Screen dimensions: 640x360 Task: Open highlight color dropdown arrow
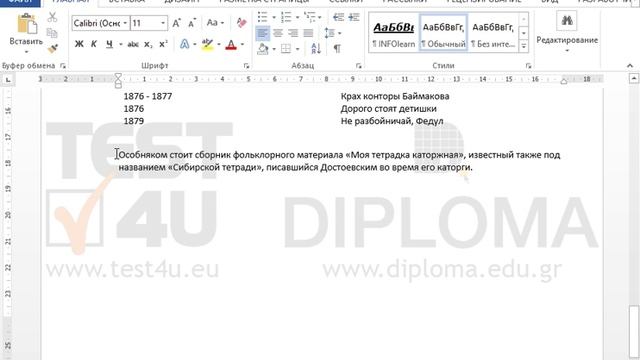coord(219,44)
